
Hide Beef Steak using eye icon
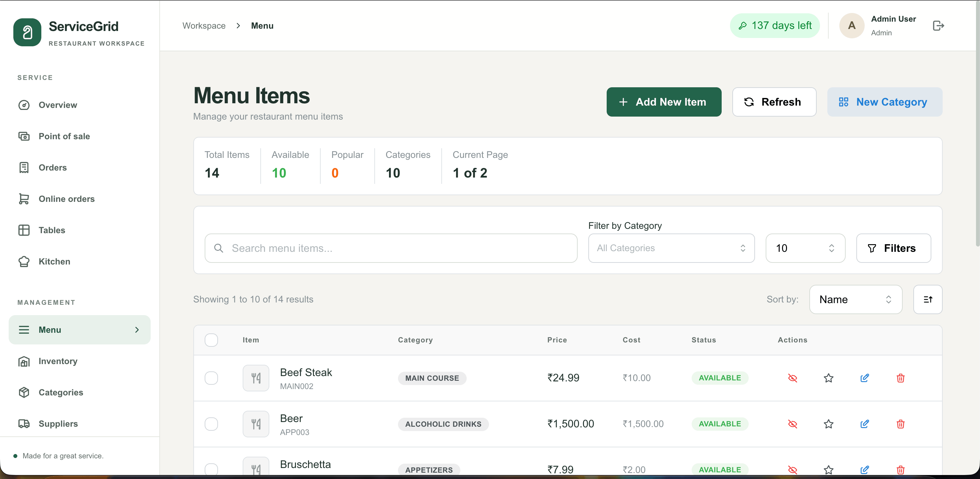(x=792, y=378)
